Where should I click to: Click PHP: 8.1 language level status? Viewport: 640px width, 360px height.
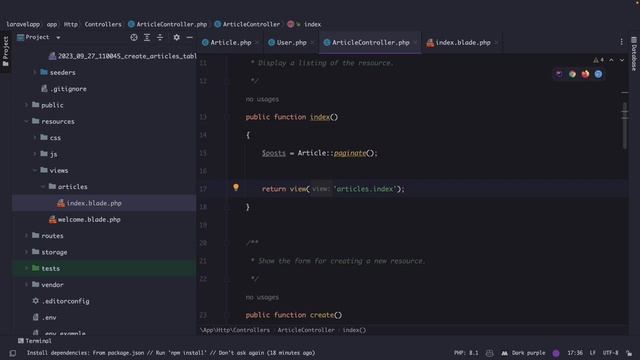pyautogui.click(x=466, y=353)
